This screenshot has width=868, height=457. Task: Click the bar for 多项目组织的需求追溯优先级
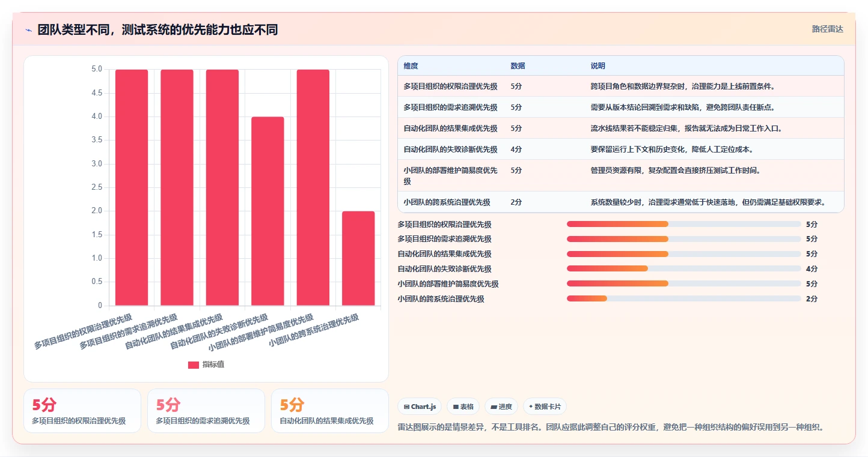(177, 187)
